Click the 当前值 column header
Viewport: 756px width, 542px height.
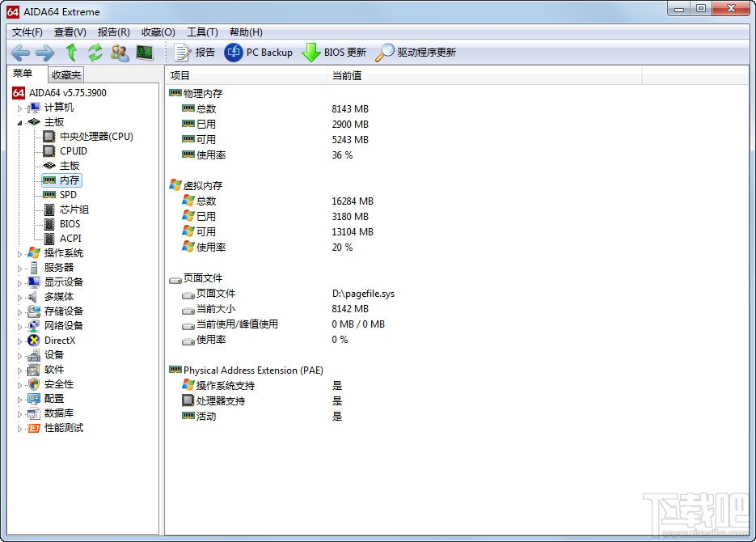[x=484, y=76]
